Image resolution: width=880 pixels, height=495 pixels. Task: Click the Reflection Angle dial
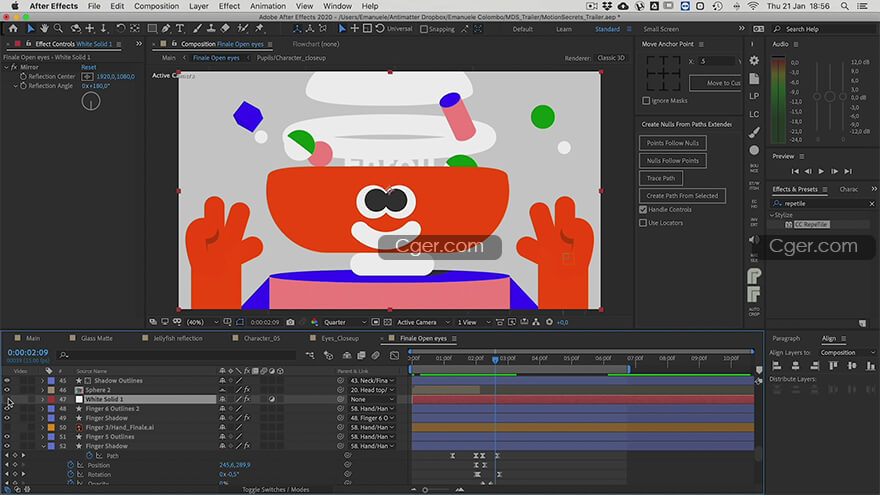point(91,102)
